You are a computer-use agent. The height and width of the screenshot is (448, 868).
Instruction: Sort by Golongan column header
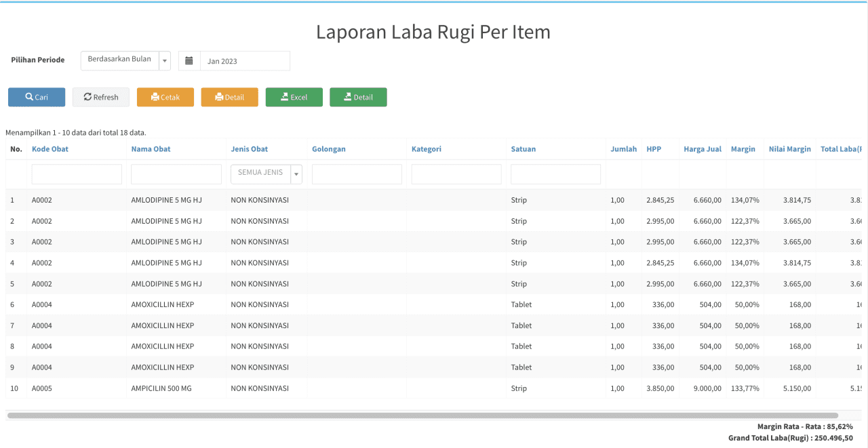tap(329, 149)
